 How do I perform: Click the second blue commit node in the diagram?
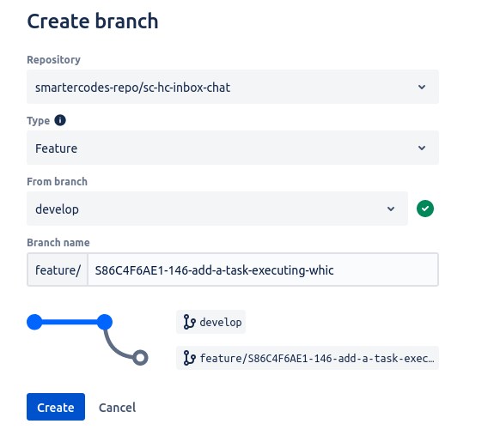click(x=105, y=322)
